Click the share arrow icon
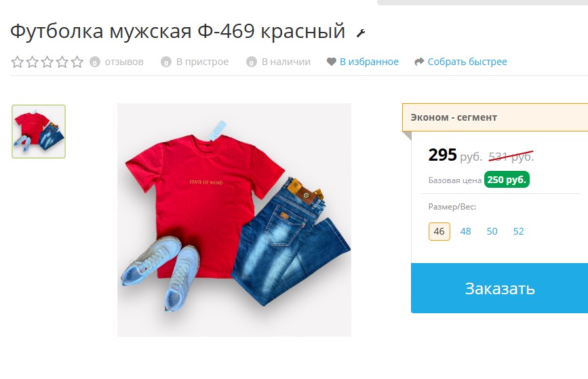The height and width of the screenshot is (379, 588). click(x=419, y=62)
